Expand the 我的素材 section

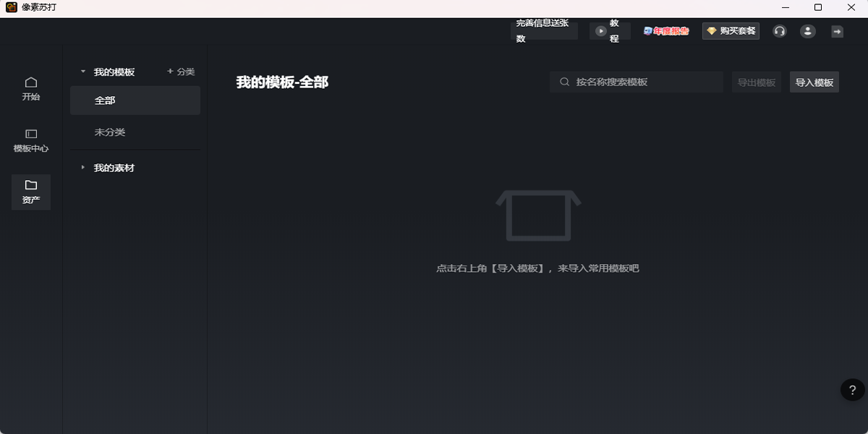[x=82, y=167]
